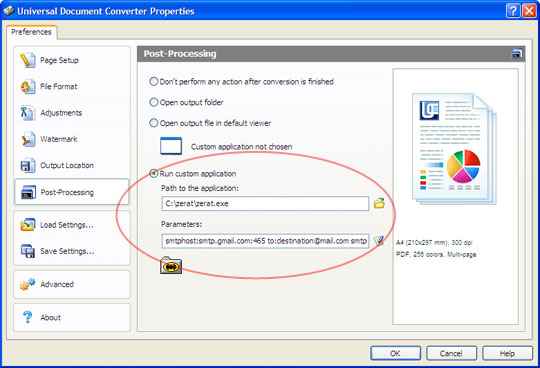This screenshot has height=368, width=540.
Task: Choose the Open output folder option
Action: pyautogui.click(x=154, y=102)
